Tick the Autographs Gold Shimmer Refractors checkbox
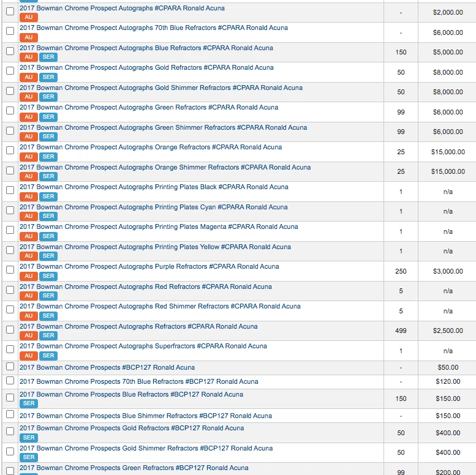476x475 pixels. (x=10, y=91)
